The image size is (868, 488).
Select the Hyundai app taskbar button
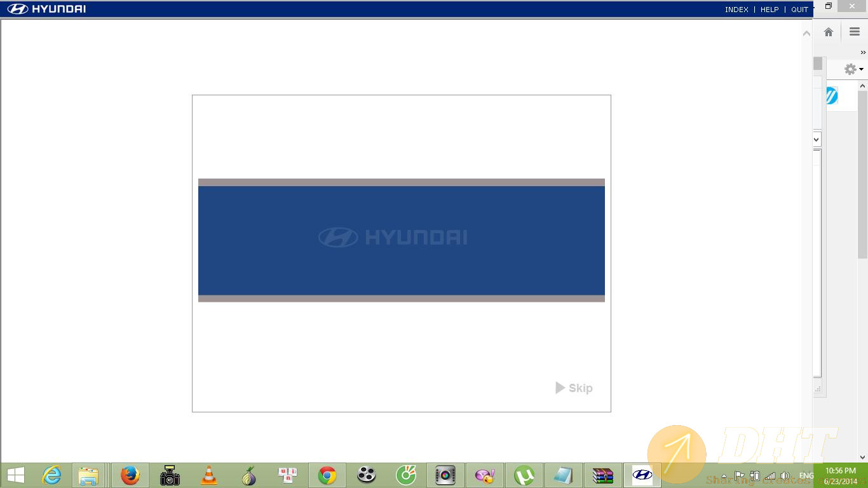coord(642,475)
